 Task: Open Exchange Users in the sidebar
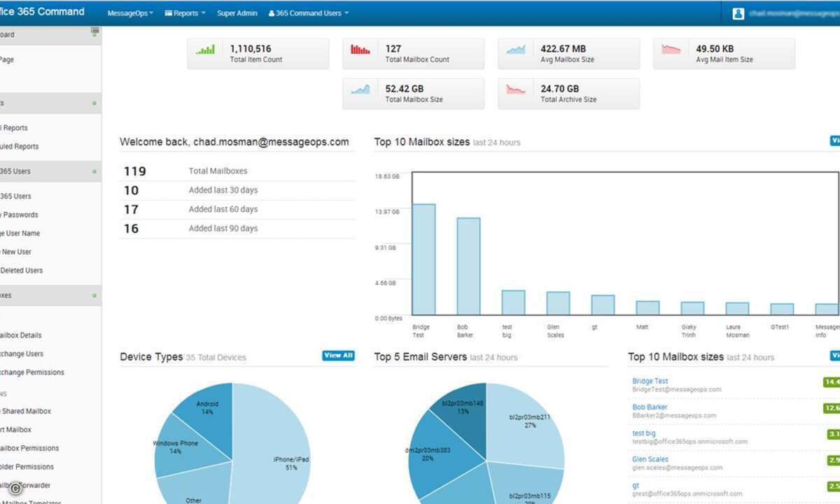[22, 354]
